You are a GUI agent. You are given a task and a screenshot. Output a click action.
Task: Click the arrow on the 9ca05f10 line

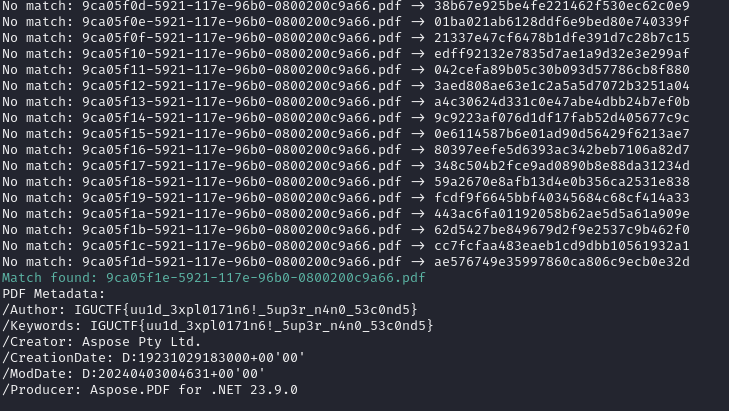(418, 54)
